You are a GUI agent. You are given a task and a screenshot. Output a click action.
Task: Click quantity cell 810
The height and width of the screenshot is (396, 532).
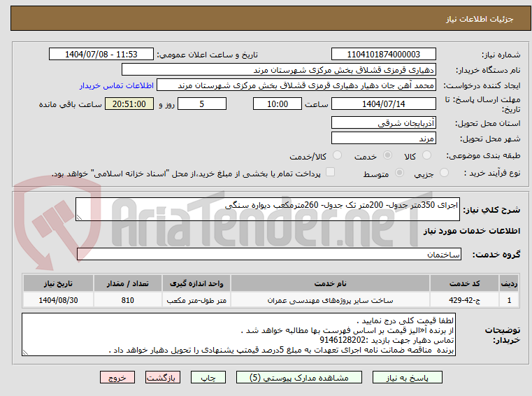pos(127,300)
